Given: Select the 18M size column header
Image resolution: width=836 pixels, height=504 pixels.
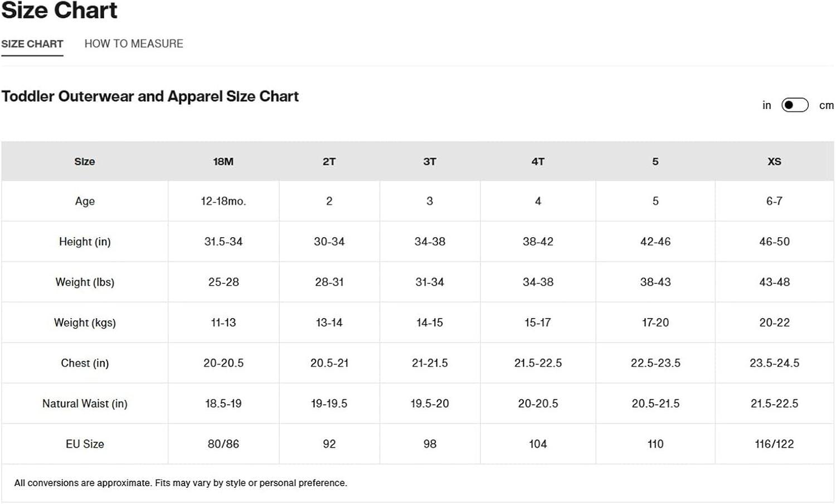Looking at the screenshot, I should (223, 162).
